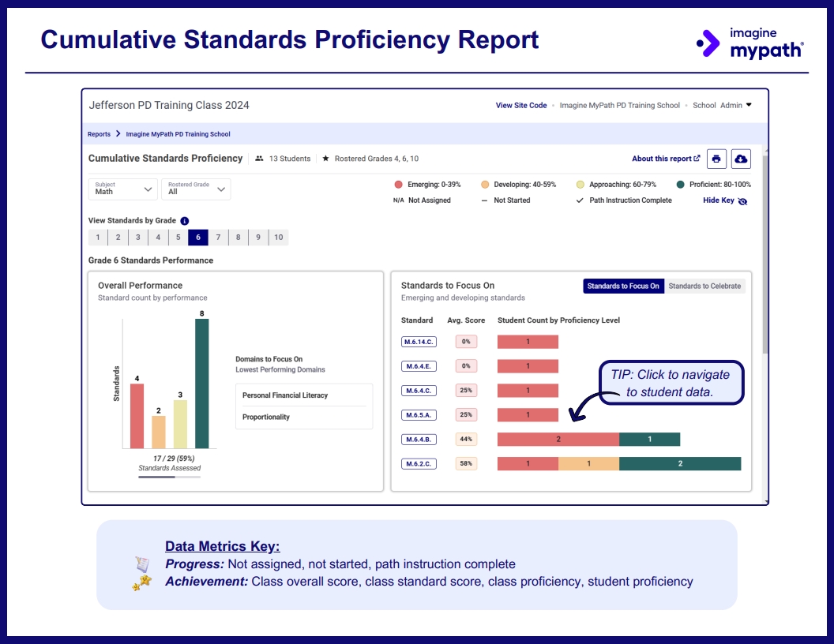Open standard M.6.4.C. details

point(419,391)
